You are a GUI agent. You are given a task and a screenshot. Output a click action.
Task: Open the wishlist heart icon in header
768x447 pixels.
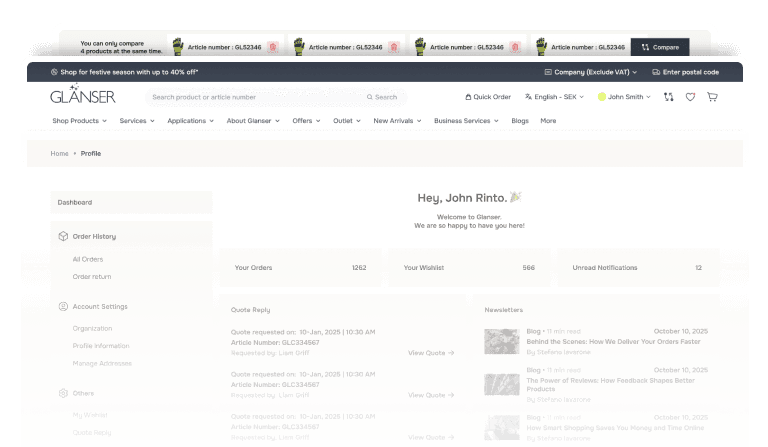[x=690, y=97]
